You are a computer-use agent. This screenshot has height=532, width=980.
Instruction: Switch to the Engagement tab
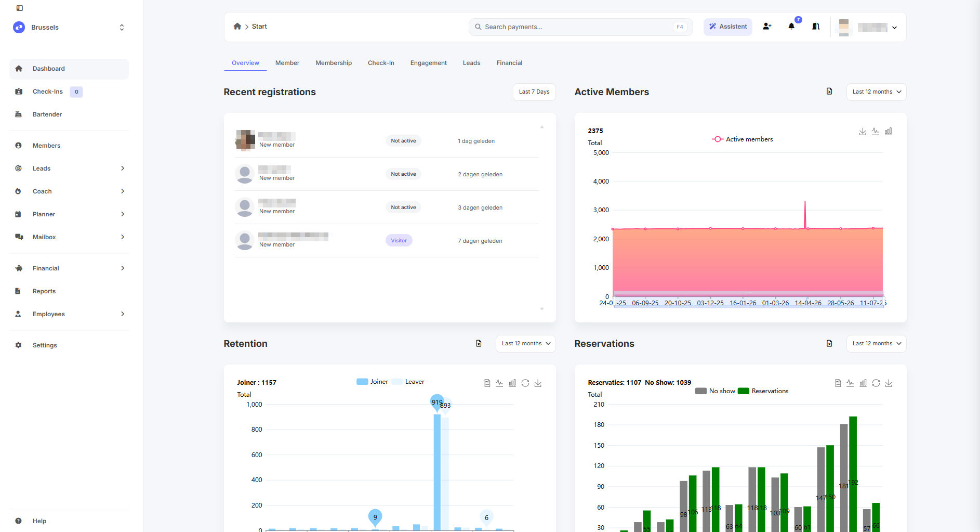coord(429,63)
